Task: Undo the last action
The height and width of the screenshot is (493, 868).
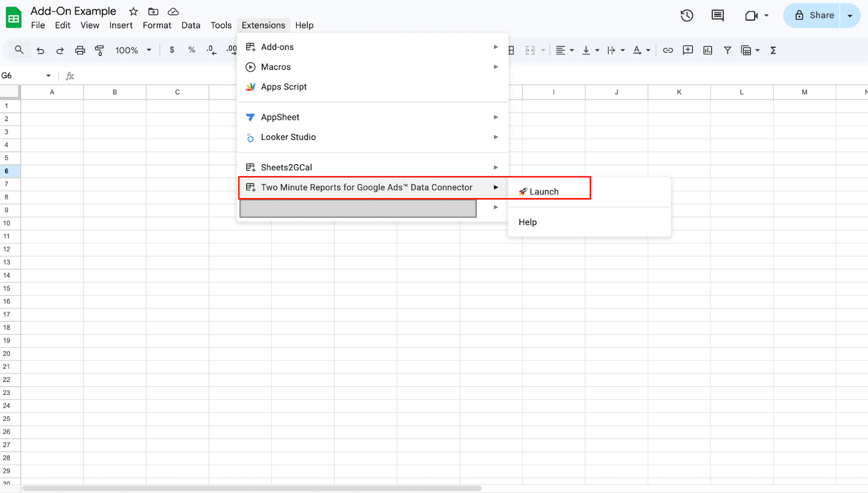Action: 40,50
